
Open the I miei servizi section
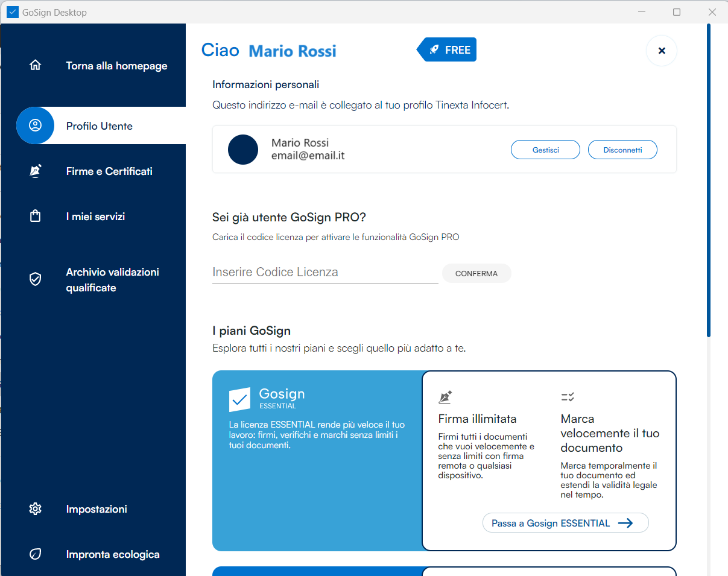click(95, 217)
